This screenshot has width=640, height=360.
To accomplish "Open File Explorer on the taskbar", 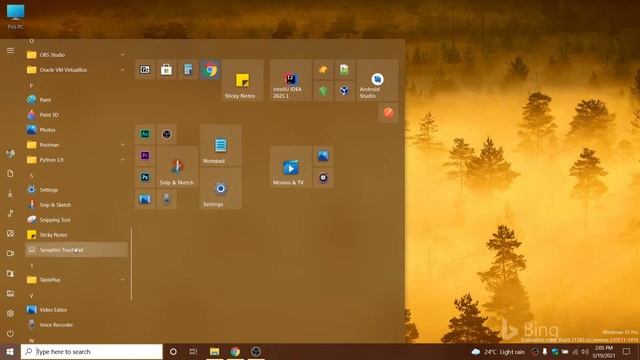I will tap(214, 351).
